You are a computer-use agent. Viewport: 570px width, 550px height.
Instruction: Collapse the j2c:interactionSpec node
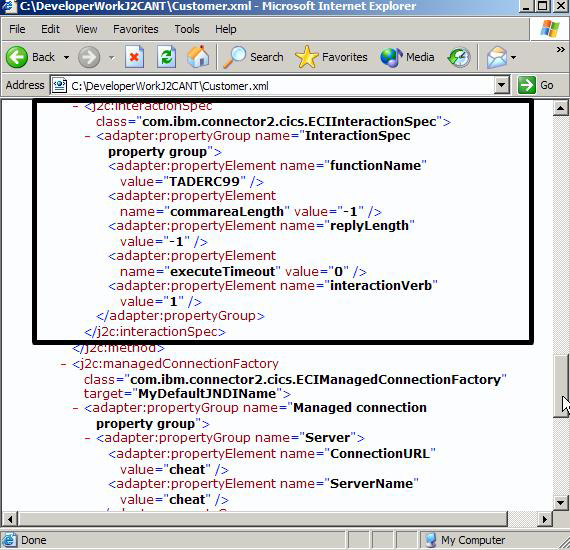pos(76,107)
